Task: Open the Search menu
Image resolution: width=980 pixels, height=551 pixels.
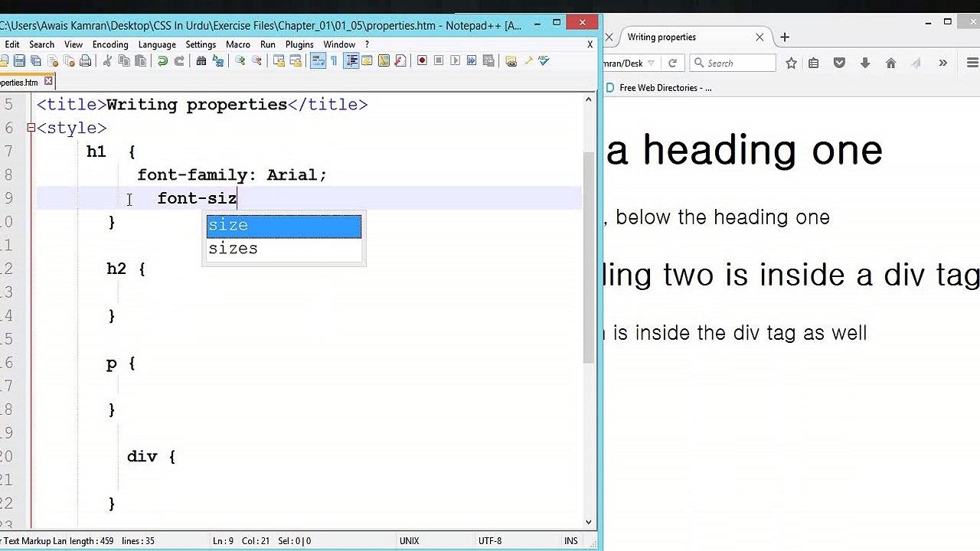Action: click(x=41, y=44)
